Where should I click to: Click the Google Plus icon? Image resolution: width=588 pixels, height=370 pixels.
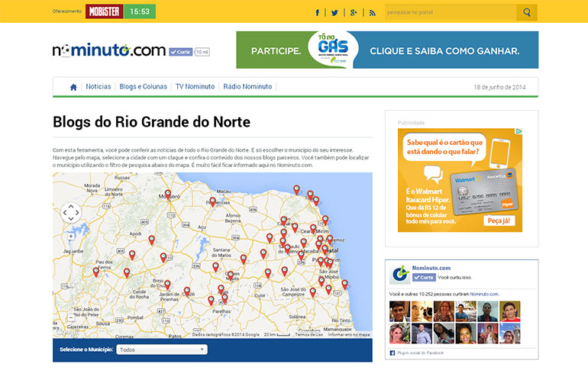(354, 12)
